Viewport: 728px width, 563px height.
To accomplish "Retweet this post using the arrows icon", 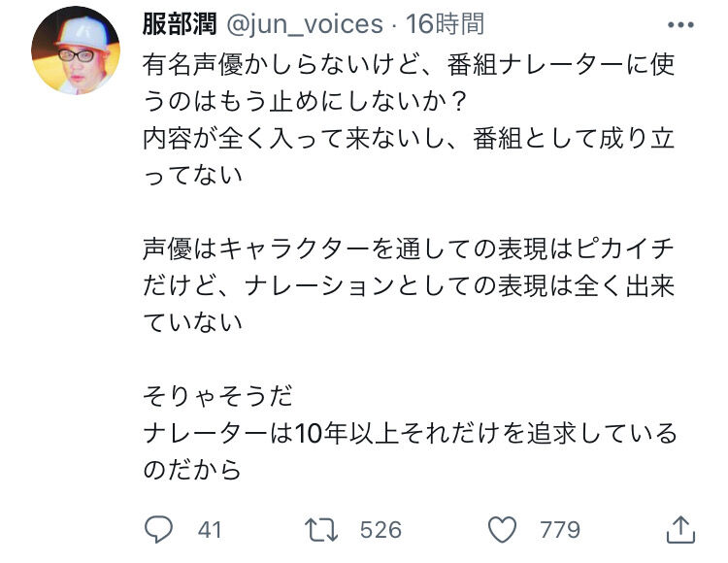I will click(321, 530).
